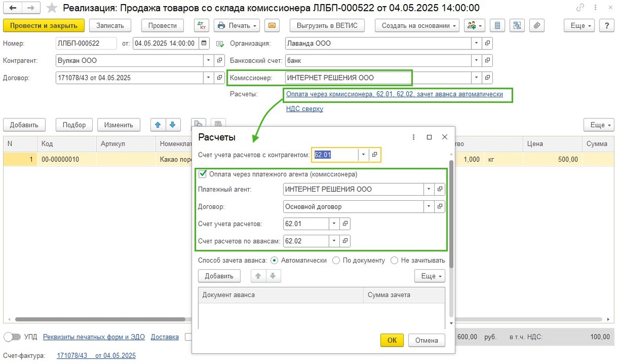Open the Печать dropdown

click(x=237, y=25)
